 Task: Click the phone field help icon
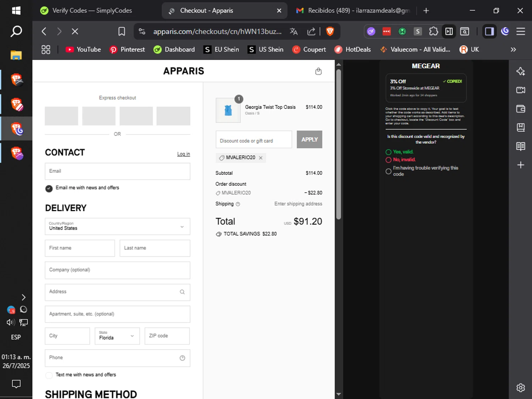tap(182, 358)
